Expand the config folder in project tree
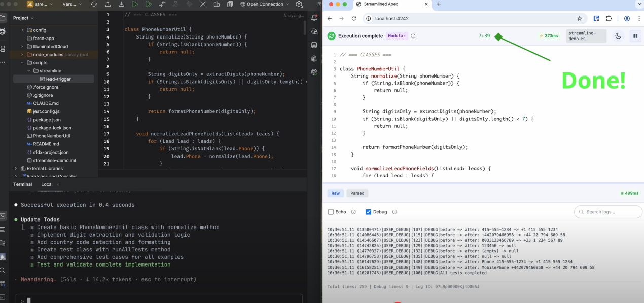The image size is (644, 303). (x=22, y=30)
